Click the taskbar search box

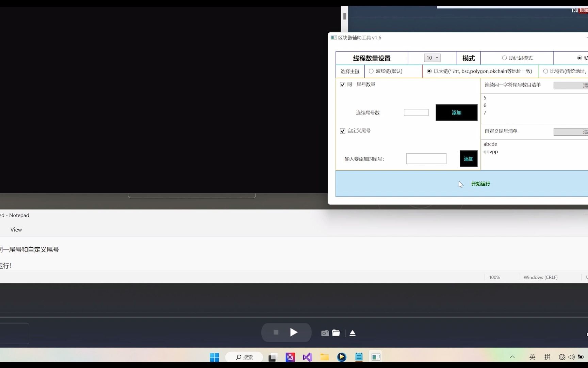click(244, 357)
